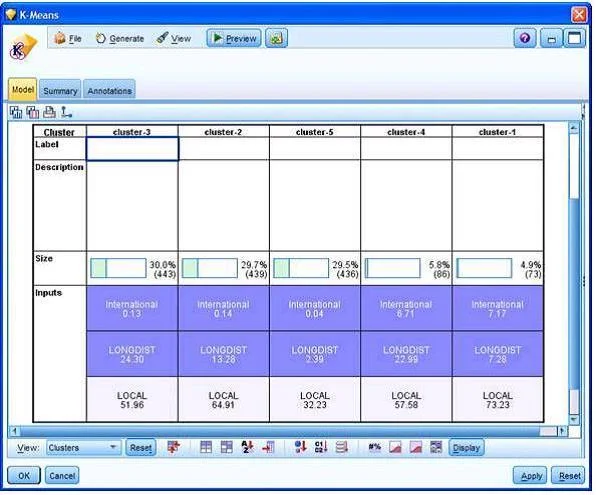
Task: Click the yellow icon button right of Preview
Action: (276, 38)
